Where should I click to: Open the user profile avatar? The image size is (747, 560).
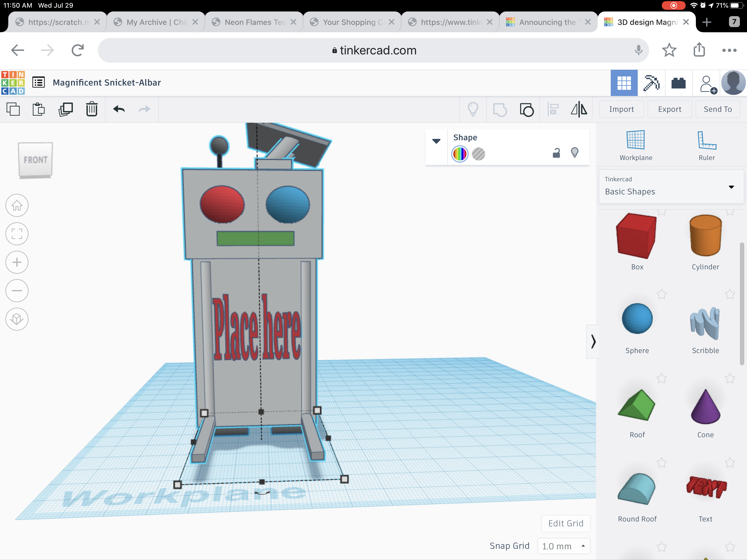pos(733,83)
